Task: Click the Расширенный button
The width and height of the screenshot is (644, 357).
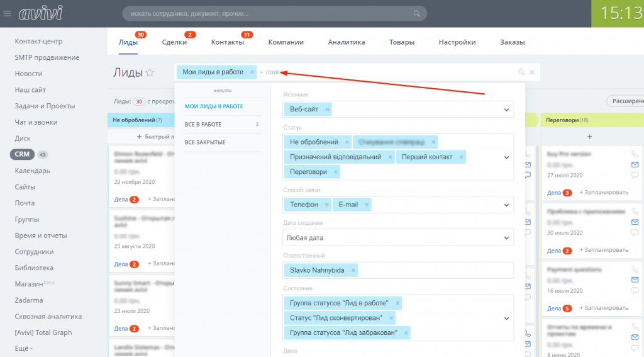Action: click(x=626, y=101)
